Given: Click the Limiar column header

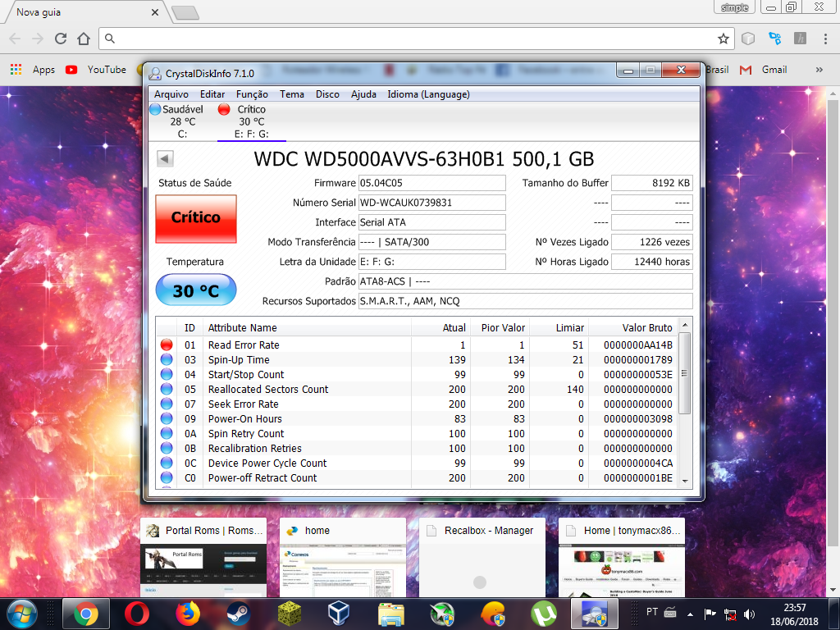Looking at the screenshot, I should click(x=559, y=328).
